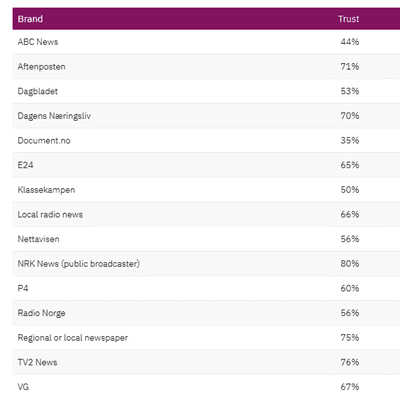Click the 35% trust value
400x400 pixels.
[x=350, y=141]
